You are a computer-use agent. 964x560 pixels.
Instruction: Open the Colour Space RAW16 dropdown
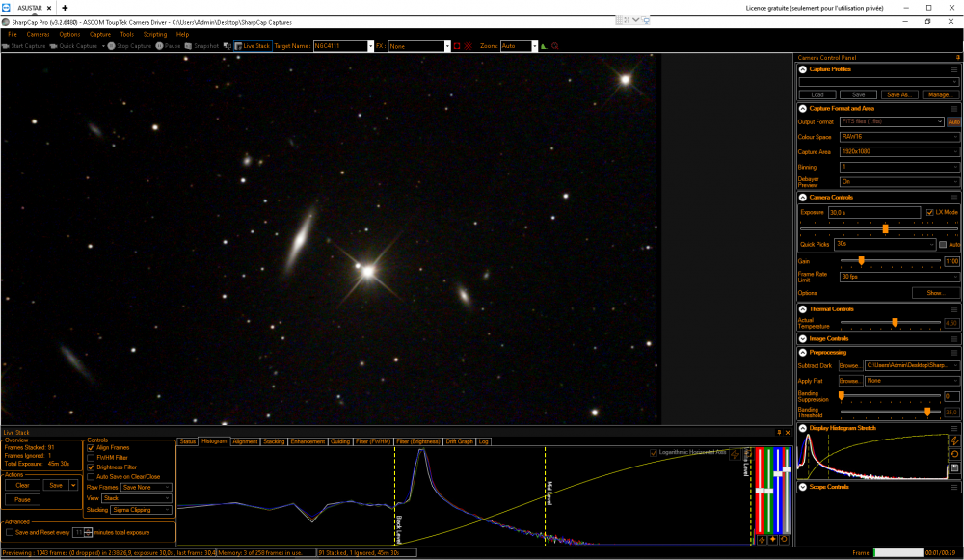point(899,137)
